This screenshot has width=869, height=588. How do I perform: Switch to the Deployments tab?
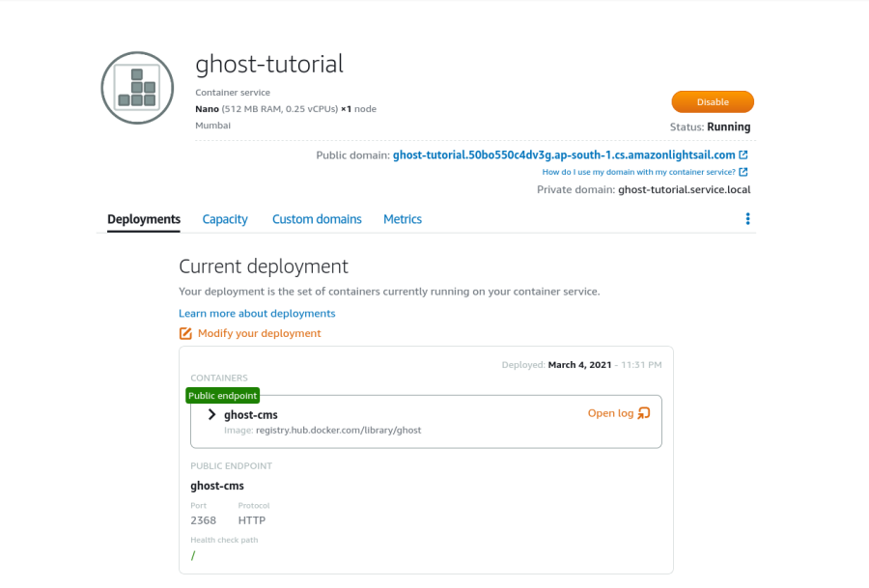click(x=144, y=219)
